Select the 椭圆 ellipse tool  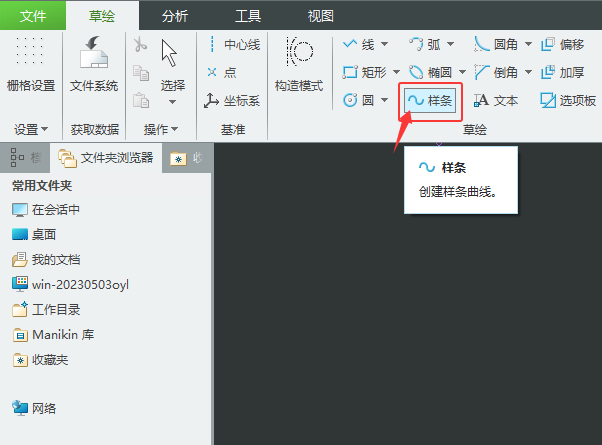click(430, 73)
